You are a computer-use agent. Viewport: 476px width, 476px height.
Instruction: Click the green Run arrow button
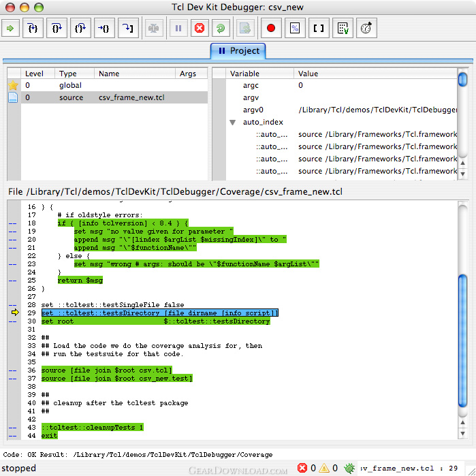coord(10,28)
